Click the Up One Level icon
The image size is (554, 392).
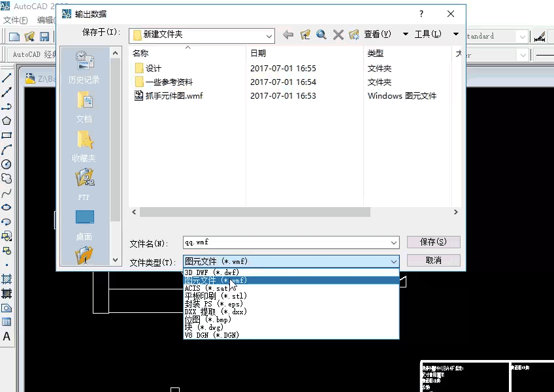[304, 34]
